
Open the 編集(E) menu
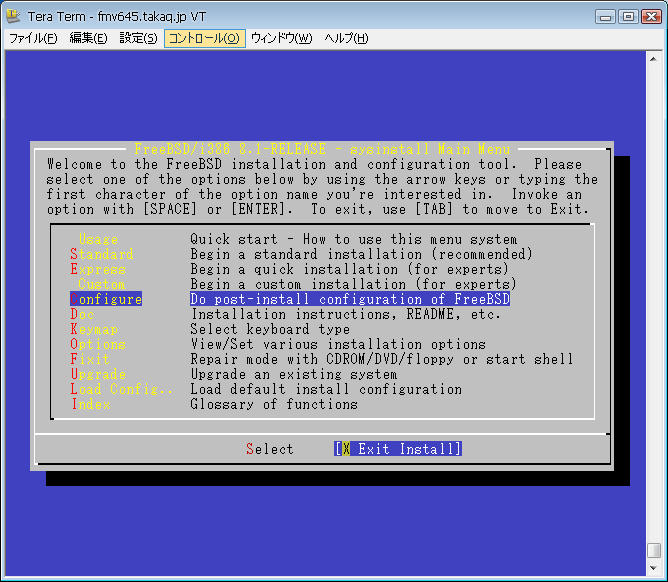click(x=88, y=38)
